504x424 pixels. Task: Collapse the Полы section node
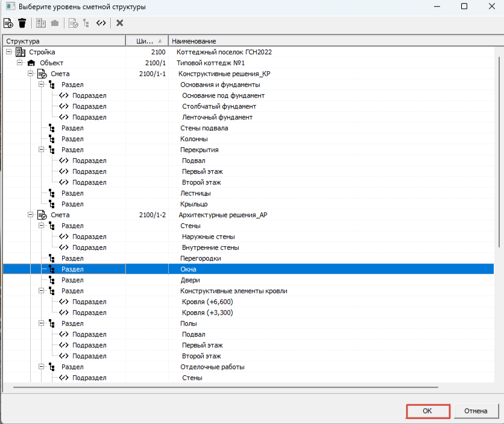coord(42,323)
